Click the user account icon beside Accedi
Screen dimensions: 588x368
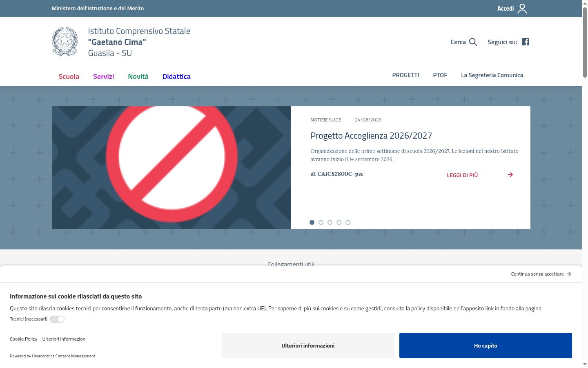coord(522,9)
